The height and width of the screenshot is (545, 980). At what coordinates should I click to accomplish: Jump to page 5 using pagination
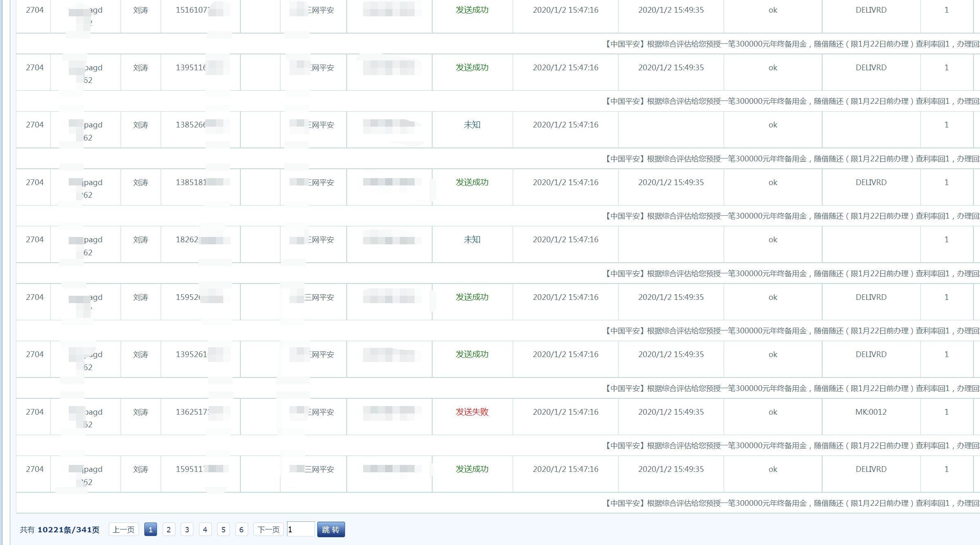(x=223, y=529)
